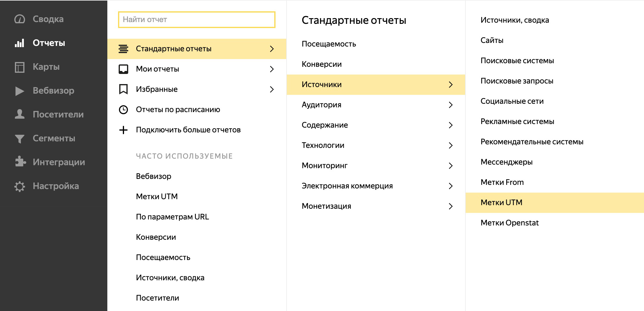Click the clock icon for Отчеты по расписанию
The height and width of the screenshot is (311, 644).
tap(123, 110)
